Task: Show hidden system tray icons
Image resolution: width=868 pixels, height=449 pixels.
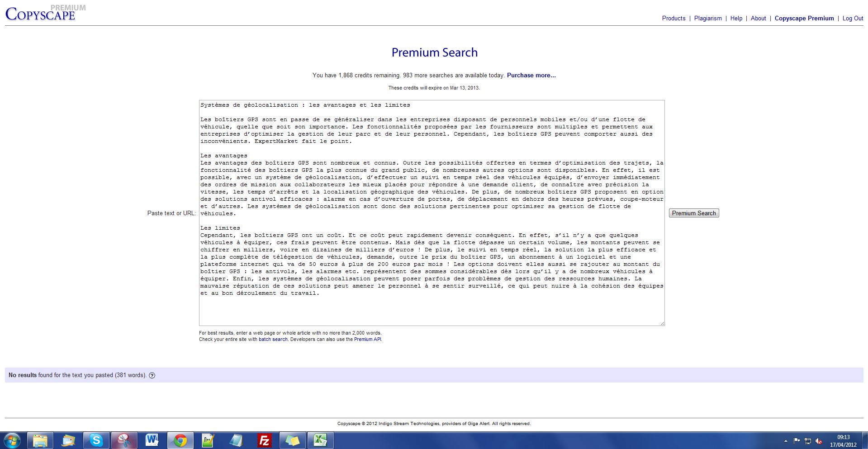Action: tap(786, 441)
